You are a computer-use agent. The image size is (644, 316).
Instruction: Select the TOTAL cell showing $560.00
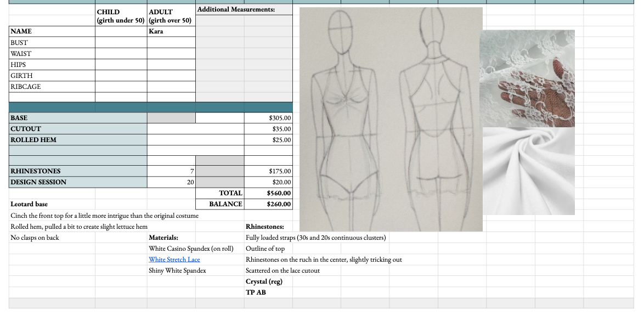pos(269,193)
